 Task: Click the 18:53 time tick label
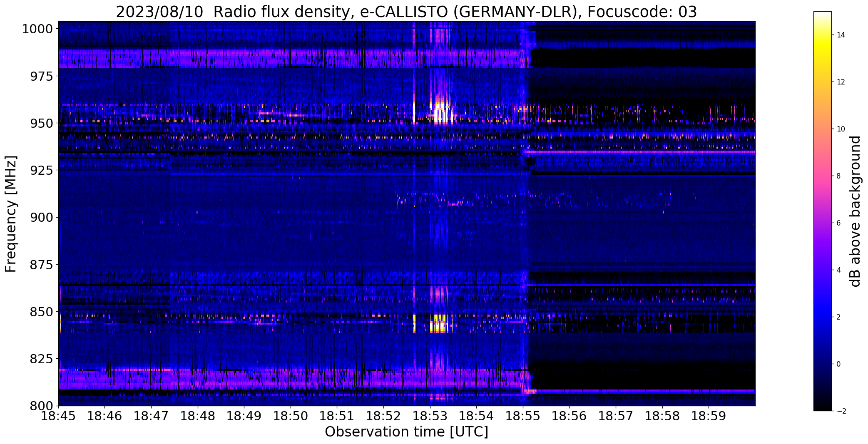[430, 416]
